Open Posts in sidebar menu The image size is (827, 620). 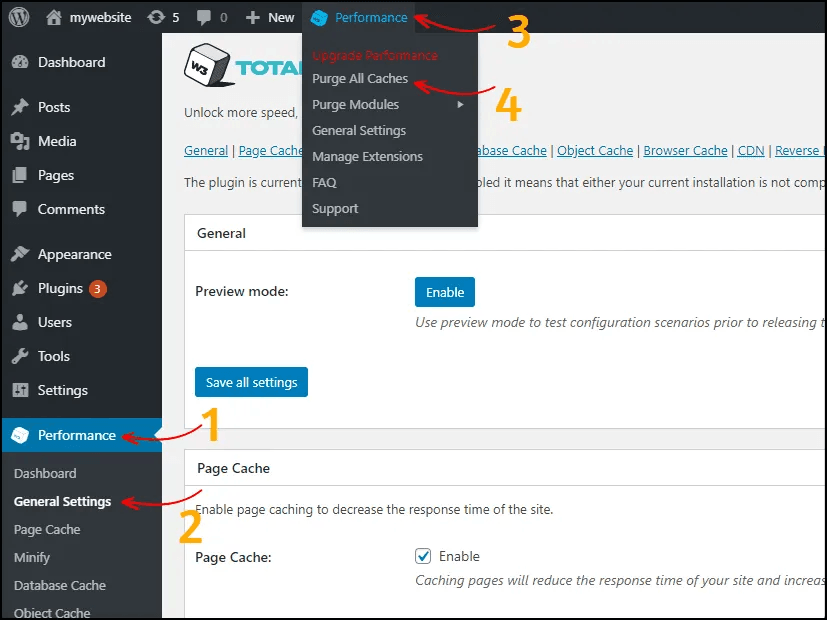click(x=54, y=107)
